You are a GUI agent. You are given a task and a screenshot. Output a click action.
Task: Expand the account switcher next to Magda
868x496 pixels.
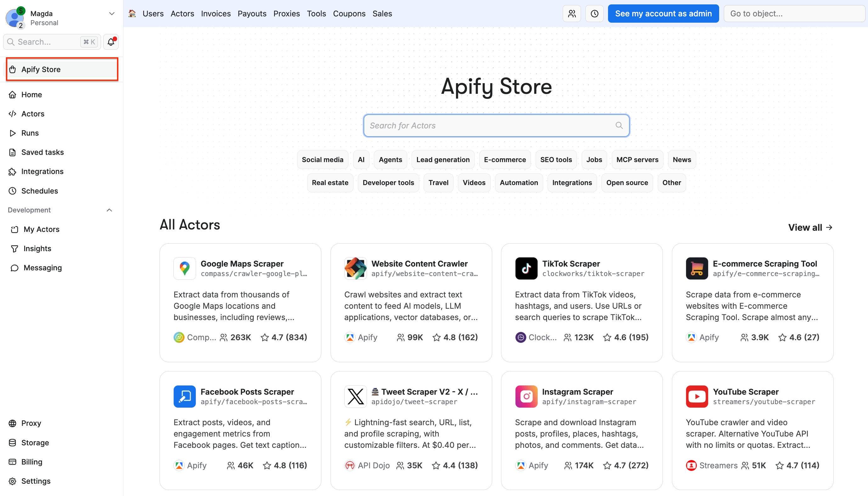(x=112, y=13)
